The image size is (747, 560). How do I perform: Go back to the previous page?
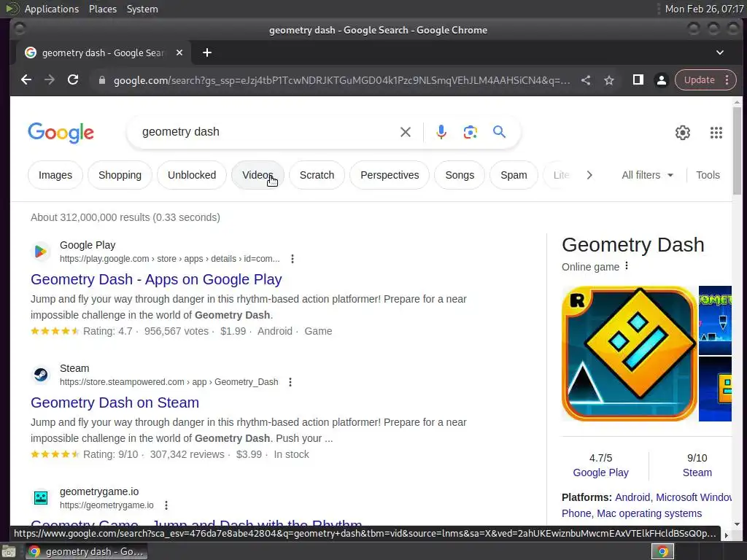tap(26, 80)
